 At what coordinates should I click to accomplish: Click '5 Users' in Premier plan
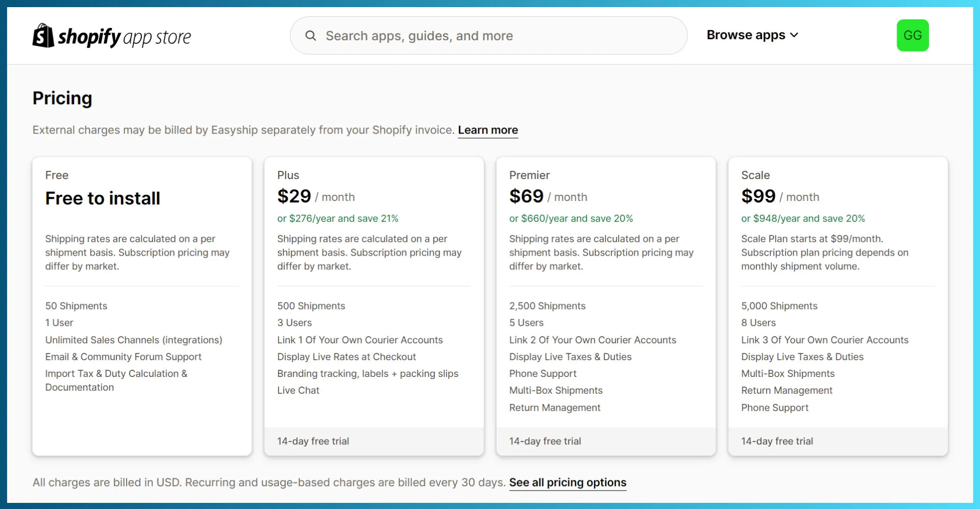pos(526,323)
